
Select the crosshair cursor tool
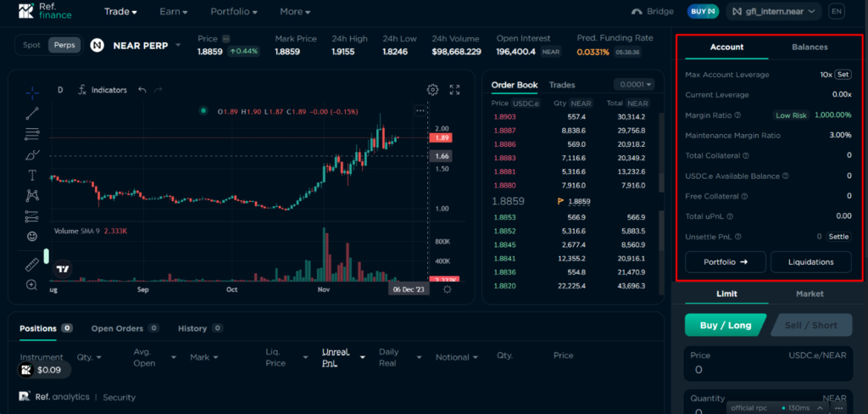tap(32, 92)
